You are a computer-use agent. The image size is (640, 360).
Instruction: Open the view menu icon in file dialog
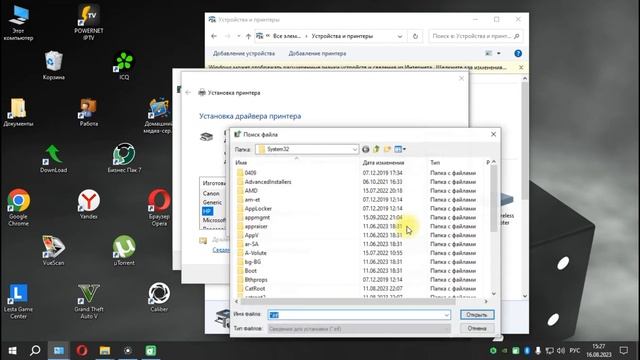(400, 149)
